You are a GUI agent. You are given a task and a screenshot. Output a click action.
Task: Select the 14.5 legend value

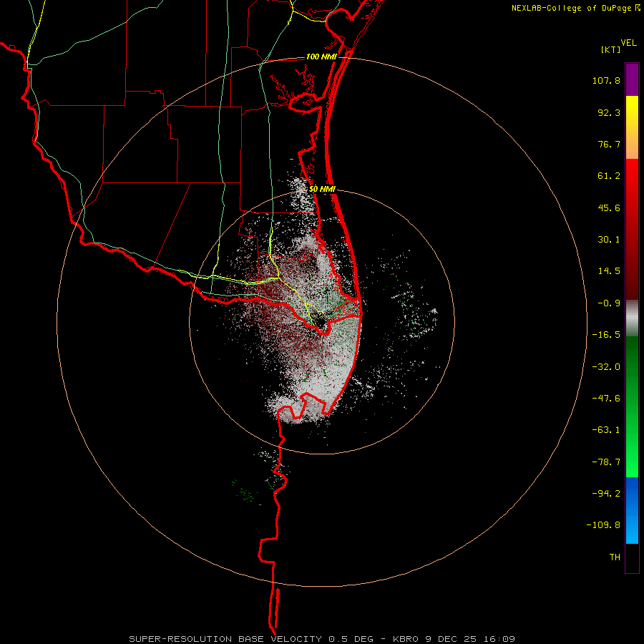(x=609, y=271)
